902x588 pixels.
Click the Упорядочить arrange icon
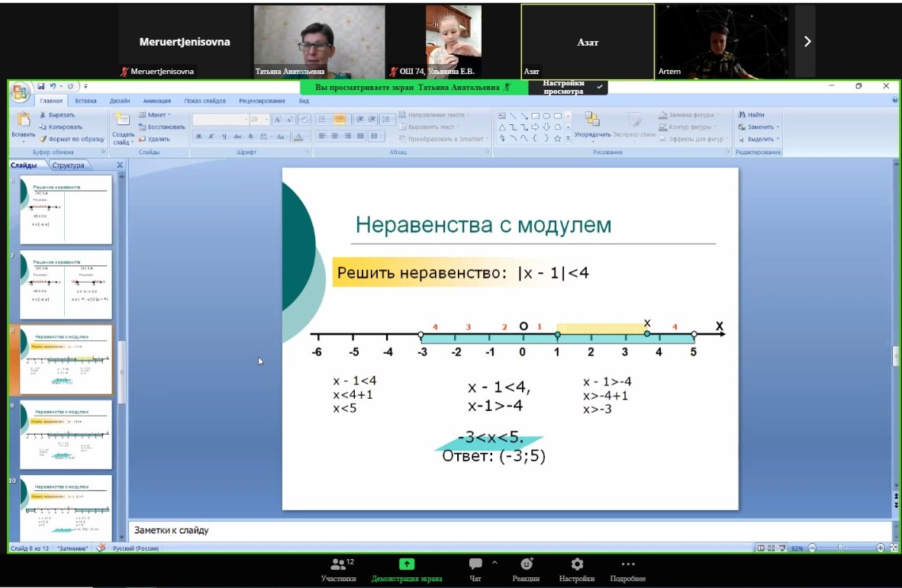(592, 120)
